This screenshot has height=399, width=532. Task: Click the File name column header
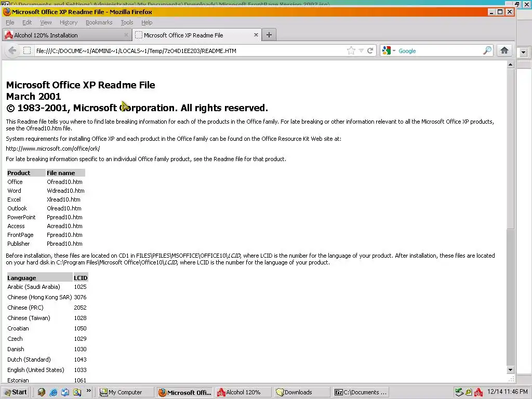pos(65,173)
